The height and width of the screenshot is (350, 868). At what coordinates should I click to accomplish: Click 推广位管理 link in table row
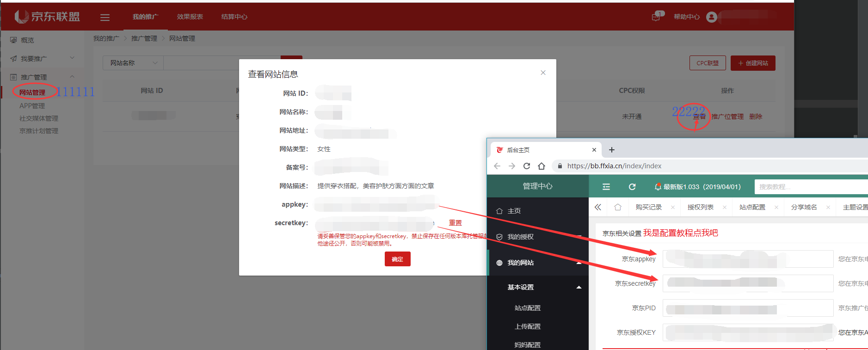[x=727, y=117]
